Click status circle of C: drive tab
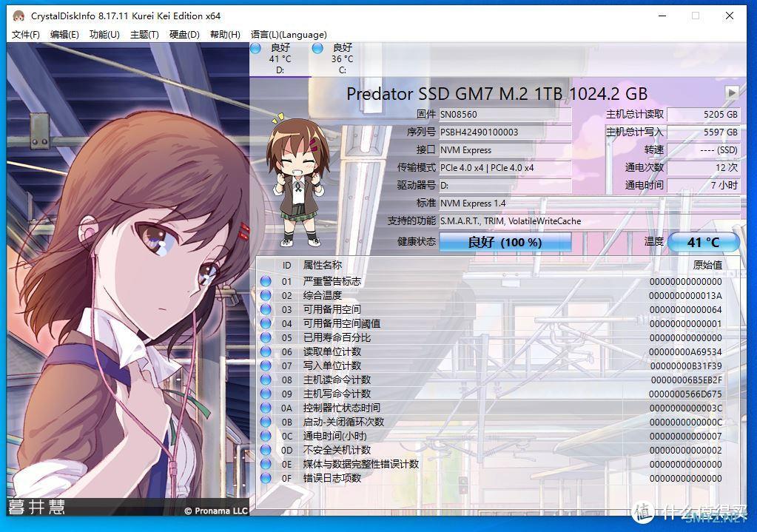This screenshot has height=532, width=757. click(x=317, y=48)
